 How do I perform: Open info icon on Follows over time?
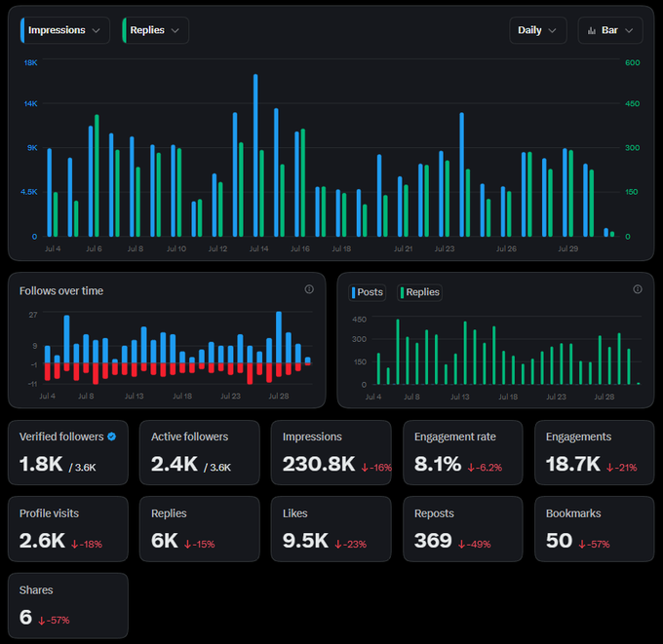[309, 289]
